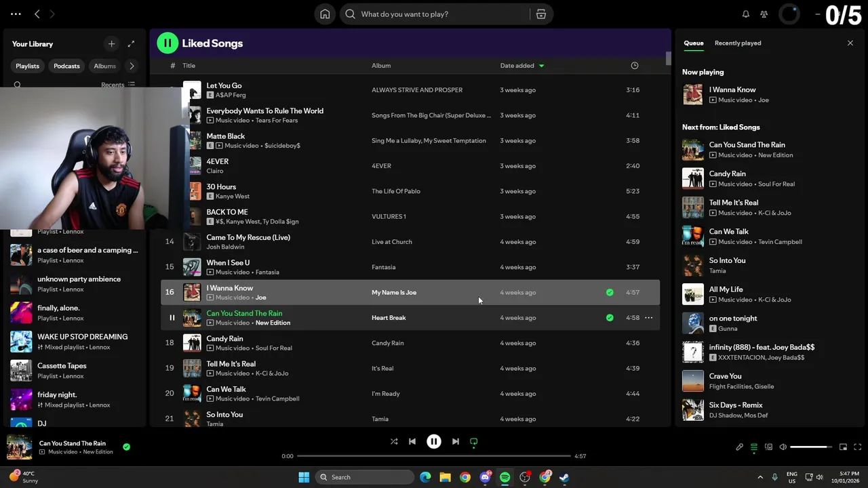Click the song list scrollbar
Image resolution: width=868 pixels, height=488 pixels.
point(668,59)
